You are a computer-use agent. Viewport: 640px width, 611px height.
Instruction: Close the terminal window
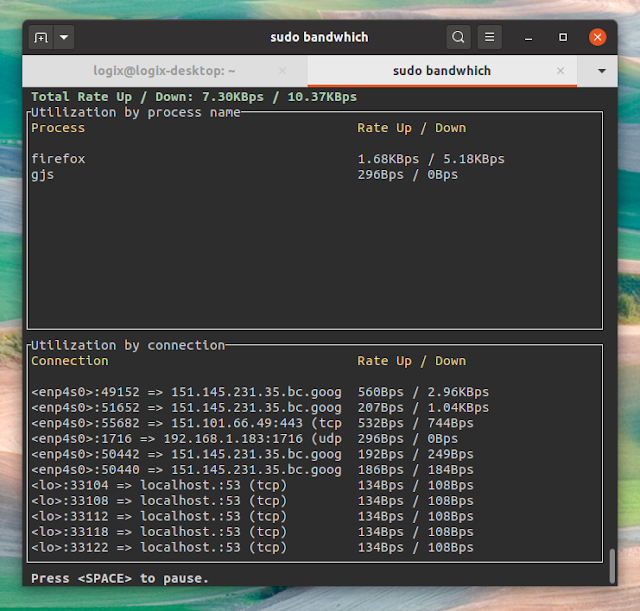click(x=597, y=38)
